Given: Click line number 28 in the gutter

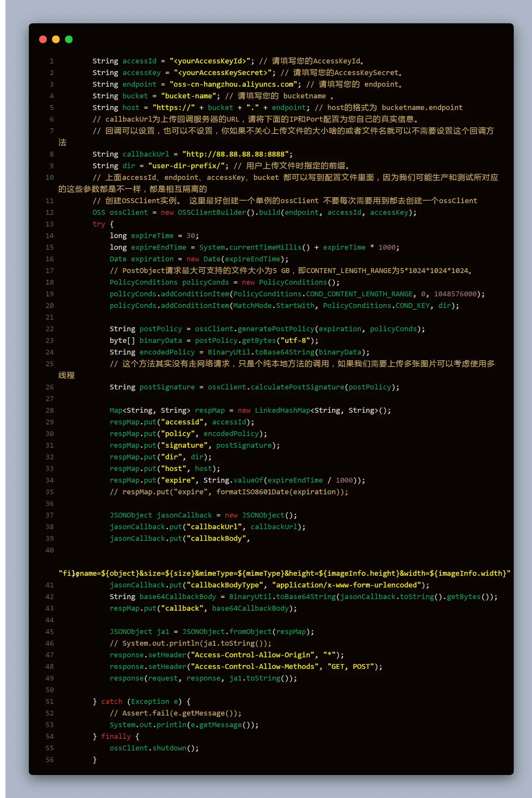Looking at the screenshot, I should [49, 410].
